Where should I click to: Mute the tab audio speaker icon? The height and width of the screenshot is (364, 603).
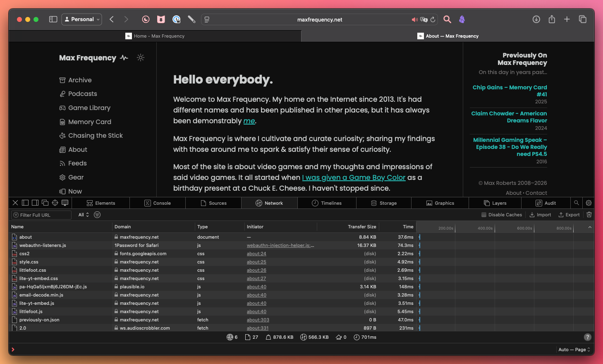414,19
